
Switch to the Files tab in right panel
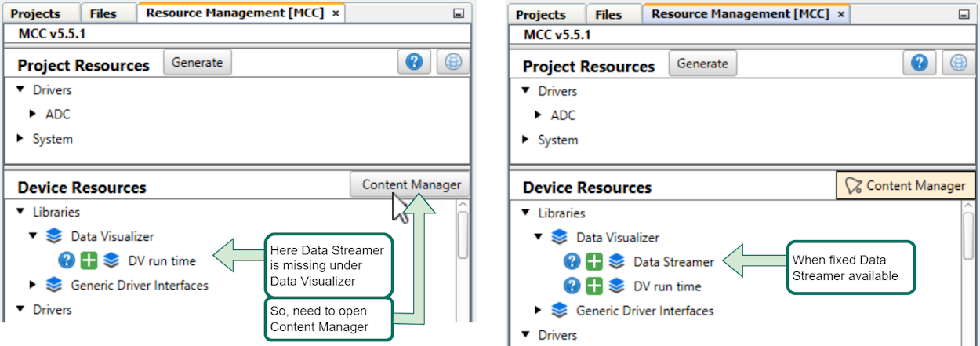[x=608, y=15]
